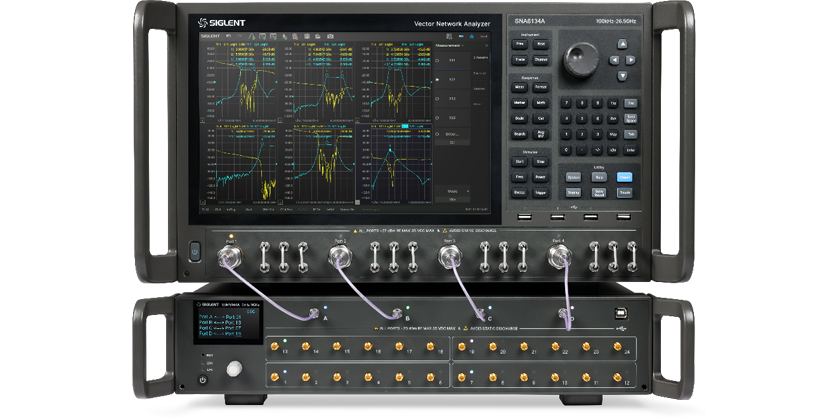Expand the Measurement panel header dropdown
This screenshot has height=420, width=840.
click(x=462, y=47)
